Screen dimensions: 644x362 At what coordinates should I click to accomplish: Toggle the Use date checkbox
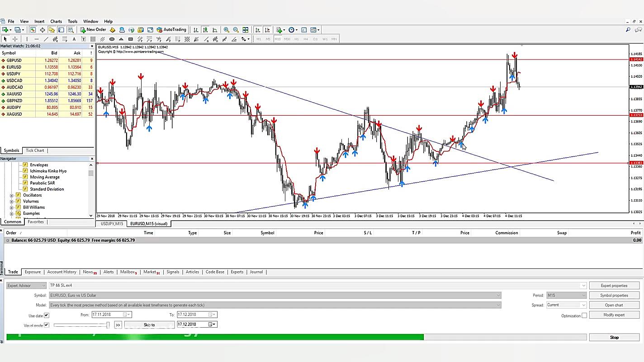click(46, 315)
